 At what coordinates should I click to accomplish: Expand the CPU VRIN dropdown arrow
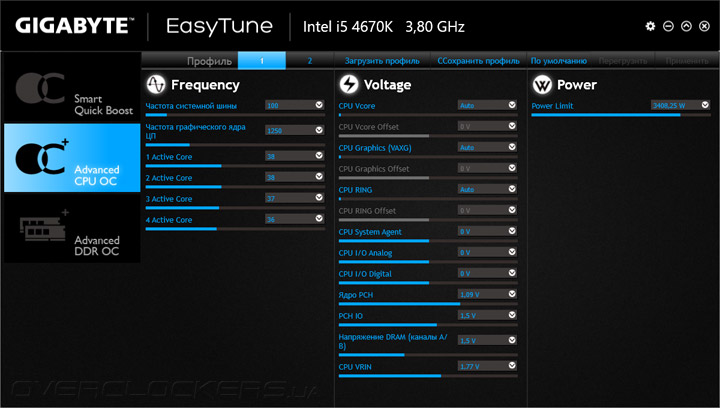(512, 366)
